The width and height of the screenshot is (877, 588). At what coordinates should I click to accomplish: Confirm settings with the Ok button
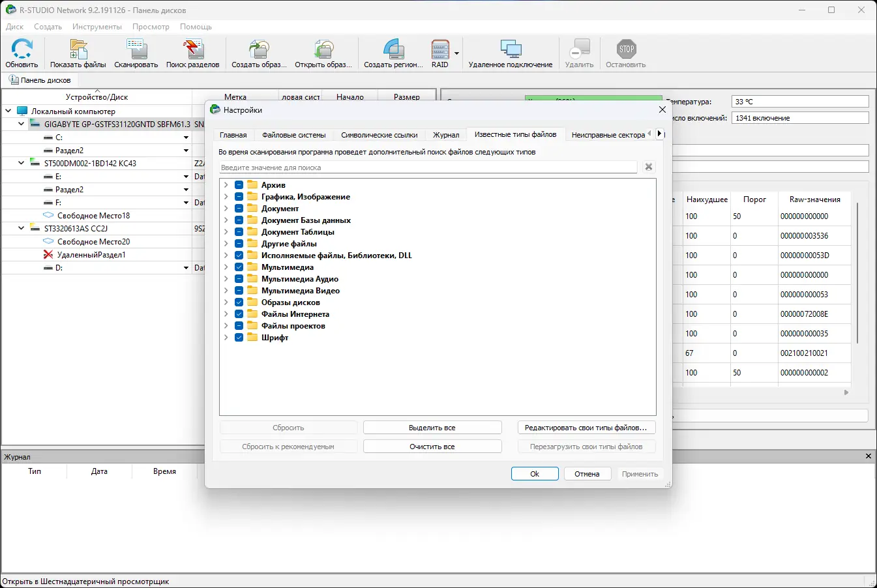pos(535,474)
